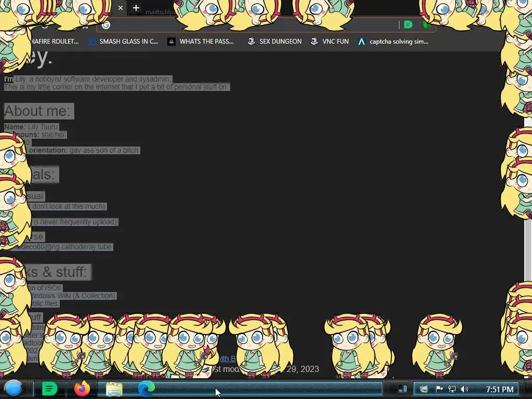Screen dimensions: 532x399
Task: Click the SMASH GLASS bookmark favicon
Action: click(91, 42)
